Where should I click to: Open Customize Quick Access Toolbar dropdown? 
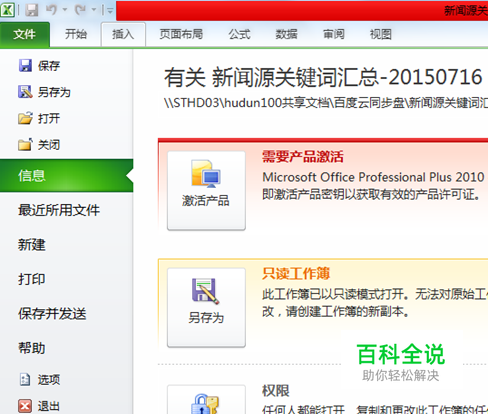[109, 11]
